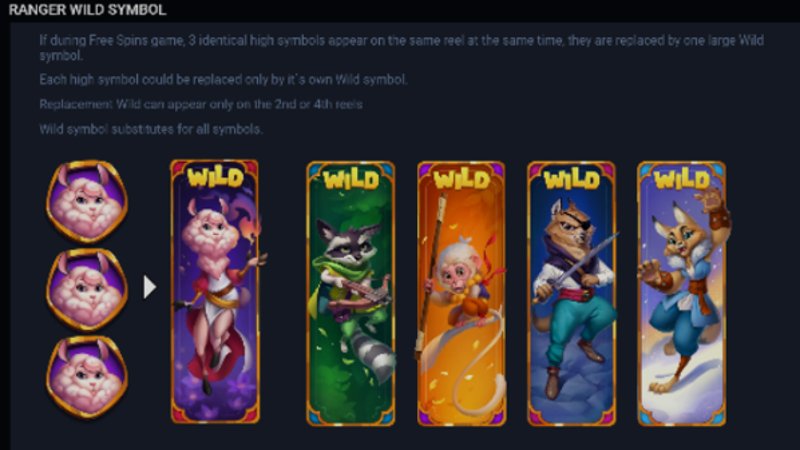Click the WILD label on the llama card
The image size is (800, 450).
(x=215, y=178)
